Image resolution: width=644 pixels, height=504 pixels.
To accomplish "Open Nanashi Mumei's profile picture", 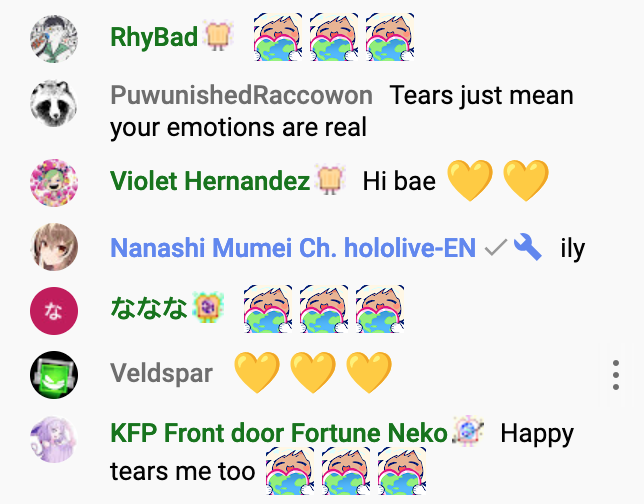I will point(54,247).
